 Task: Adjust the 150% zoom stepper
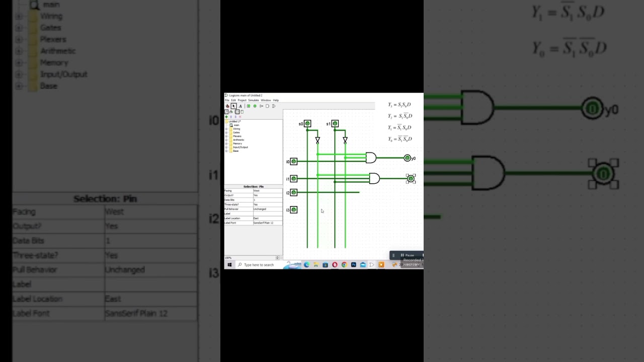[x=277, y=258]
